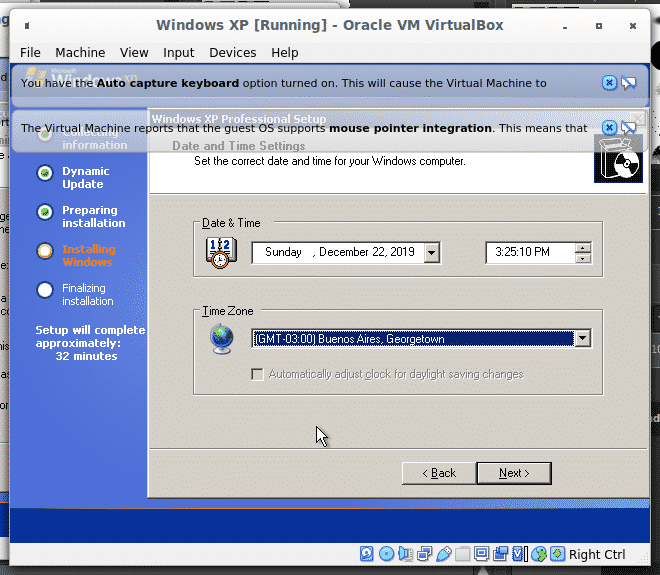The height and width of the screenshot is (575, 660).
Task: Decrease the time with the down spinner
Action: pos(583,258)
